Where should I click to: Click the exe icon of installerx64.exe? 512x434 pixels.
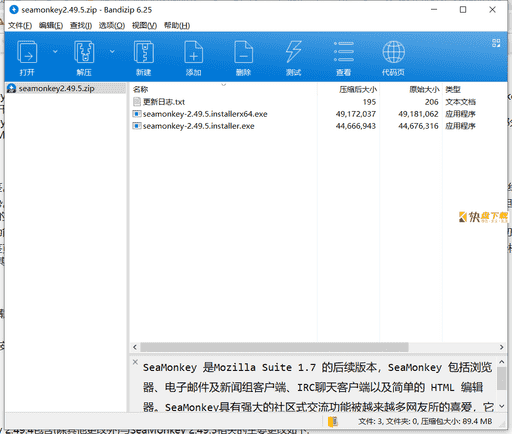point(137,114)
